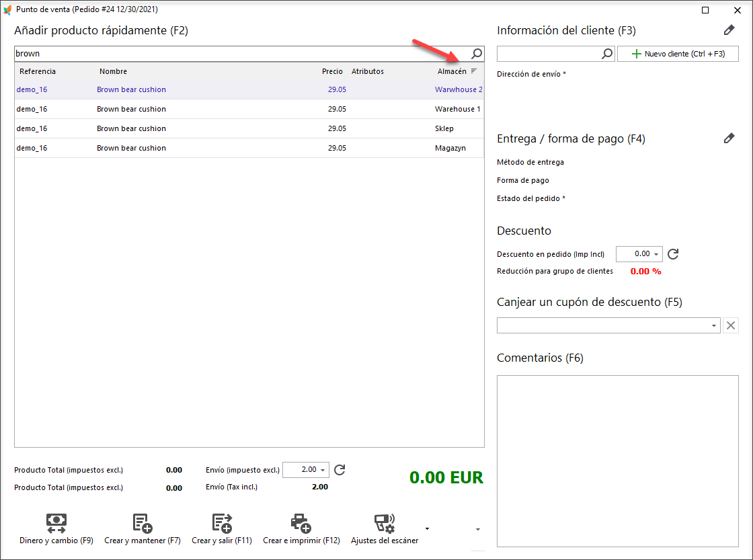Refresh the order discount value
Image resolution: width=753 pixels, height=560 pixels.
click(x=673, y=254)
